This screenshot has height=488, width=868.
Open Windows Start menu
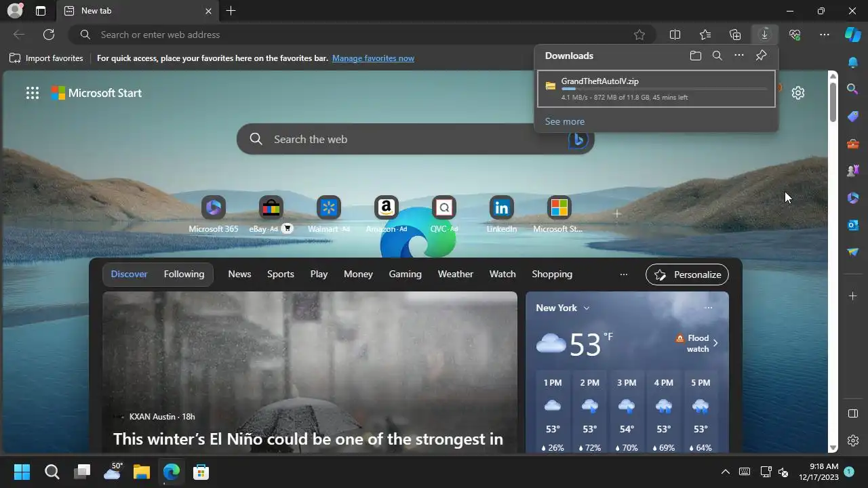pos(22,472)
